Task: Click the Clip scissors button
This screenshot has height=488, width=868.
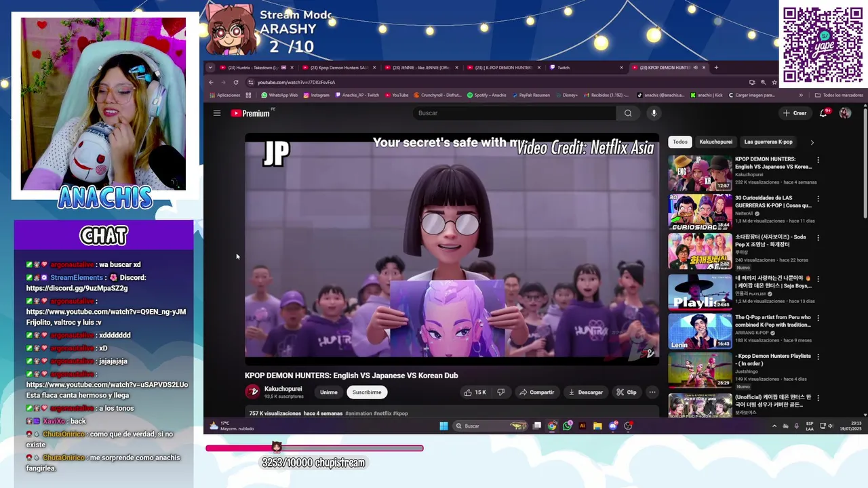Action: [x=627, y=392]
